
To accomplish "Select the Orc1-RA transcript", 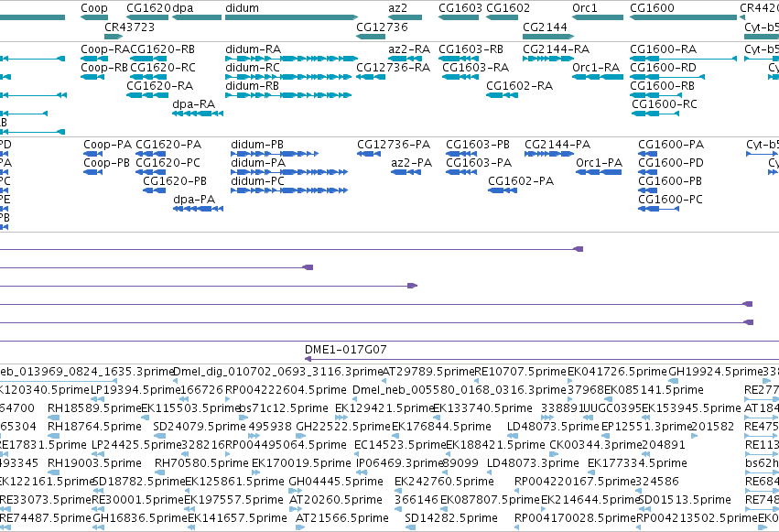I will (598, 77).
